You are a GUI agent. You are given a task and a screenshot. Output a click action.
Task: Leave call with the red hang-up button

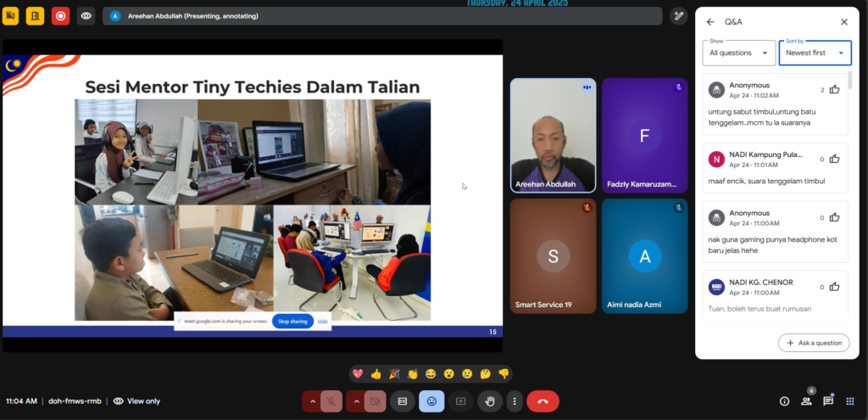click(x=542, y=401)
